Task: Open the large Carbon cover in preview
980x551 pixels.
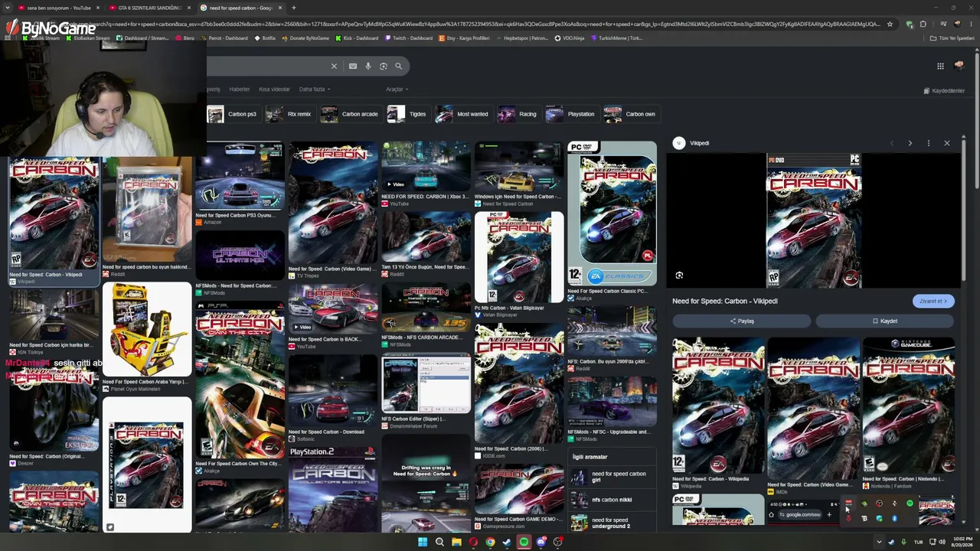Action: tap(814, 220)
